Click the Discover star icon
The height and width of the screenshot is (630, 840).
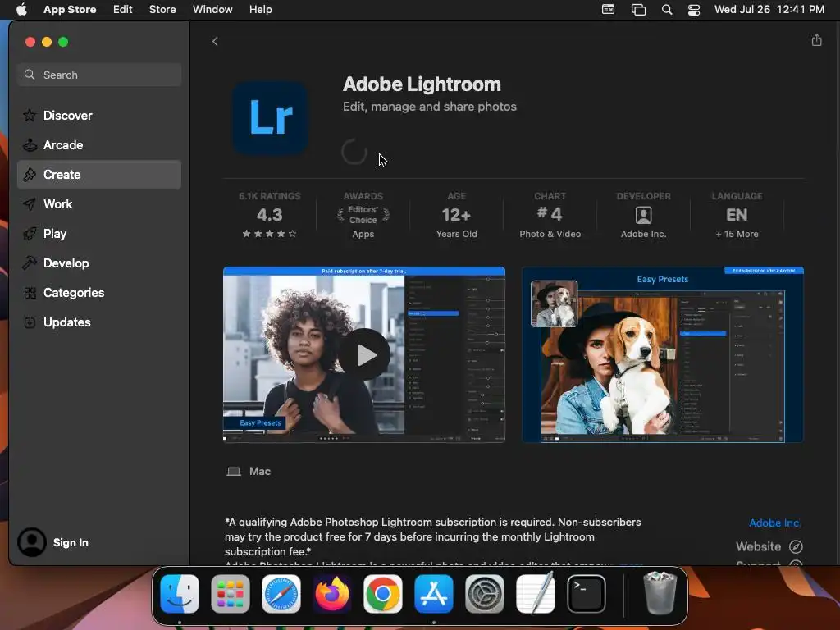pyautogui.click(x=30, y=115)
